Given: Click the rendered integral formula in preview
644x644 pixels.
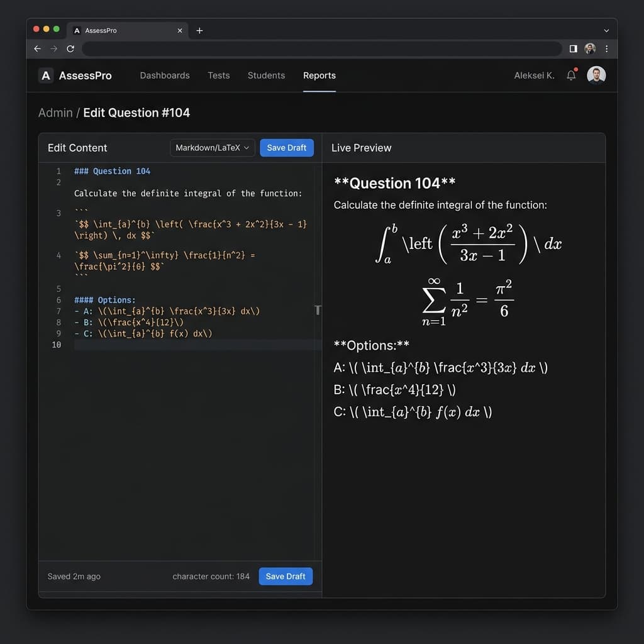Looking at the screenshot, I should tap(468, 244).
